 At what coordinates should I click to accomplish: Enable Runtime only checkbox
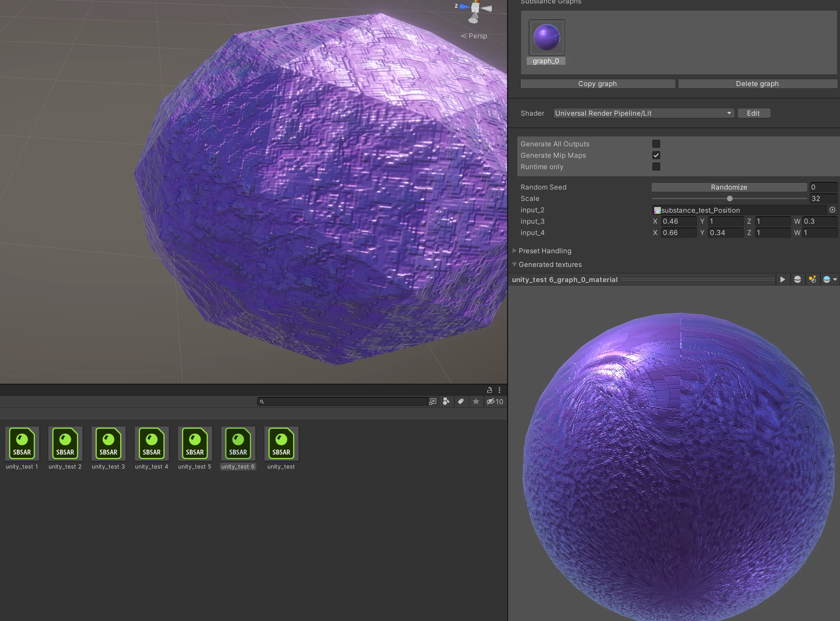656,166
